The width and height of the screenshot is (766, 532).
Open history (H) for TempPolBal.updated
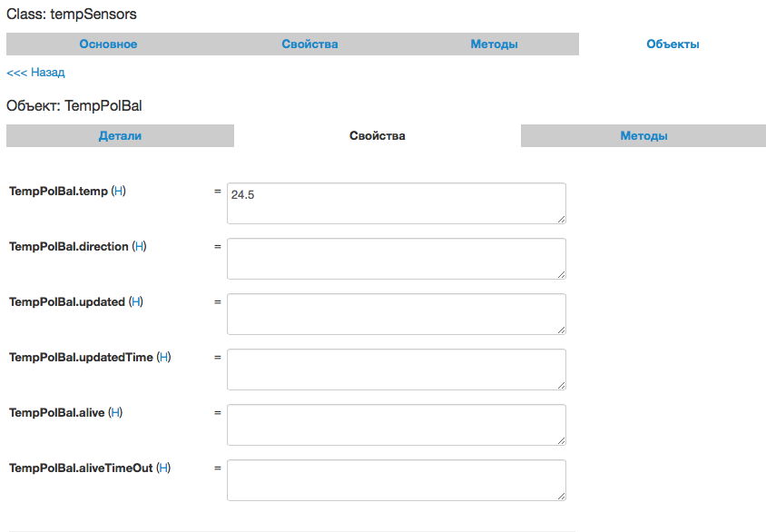coord(136,302)
